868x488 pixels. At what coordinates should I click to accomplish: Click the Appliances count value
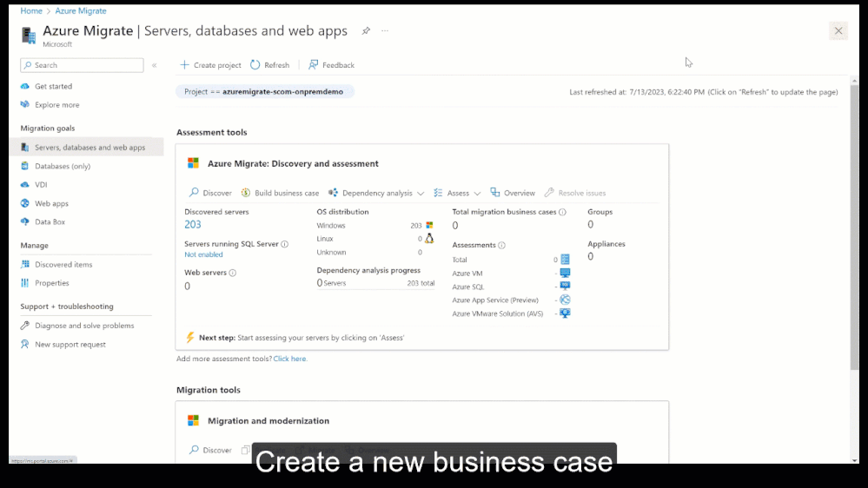pos(591,257)
